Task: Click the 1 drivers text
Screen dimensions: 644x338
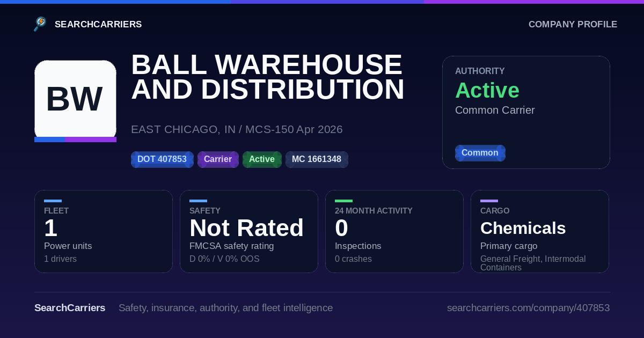Action: coord(60,259)
